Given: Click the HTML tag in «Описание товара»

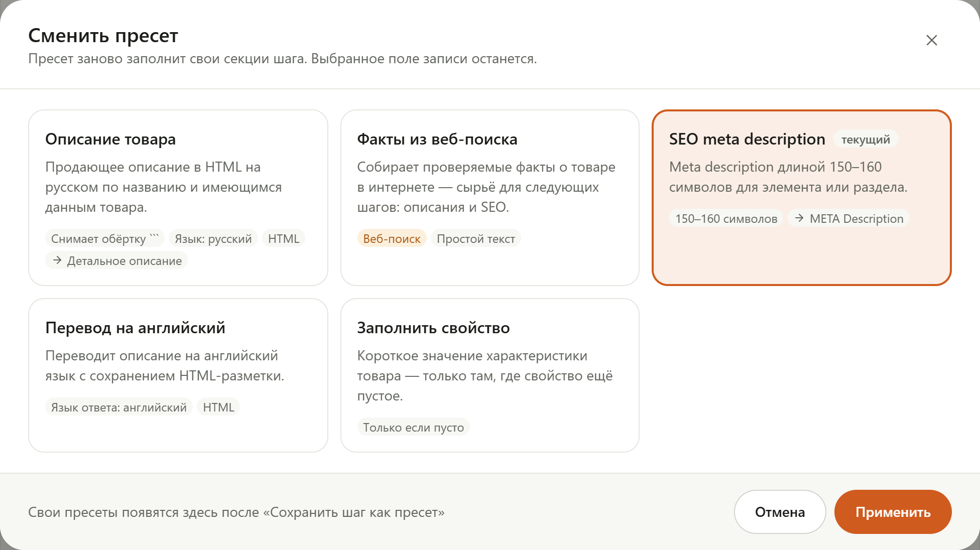Looking at the screenshot, I should tap(284, 238).
